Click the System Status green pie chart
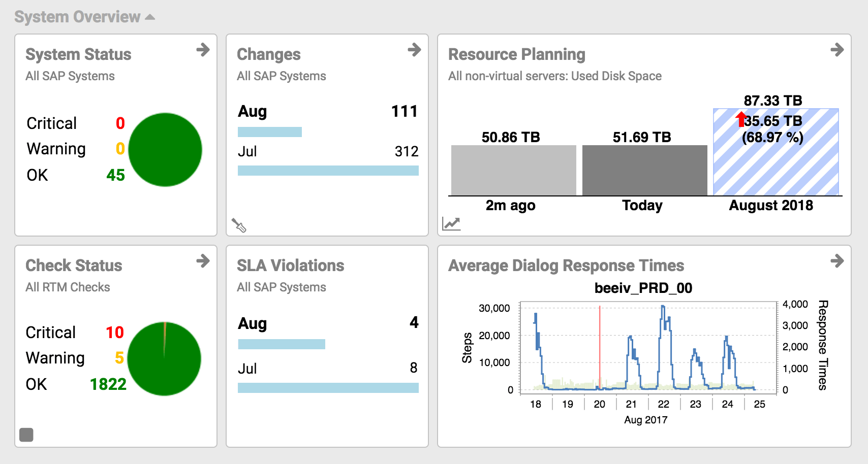 [x=165, y=150]
